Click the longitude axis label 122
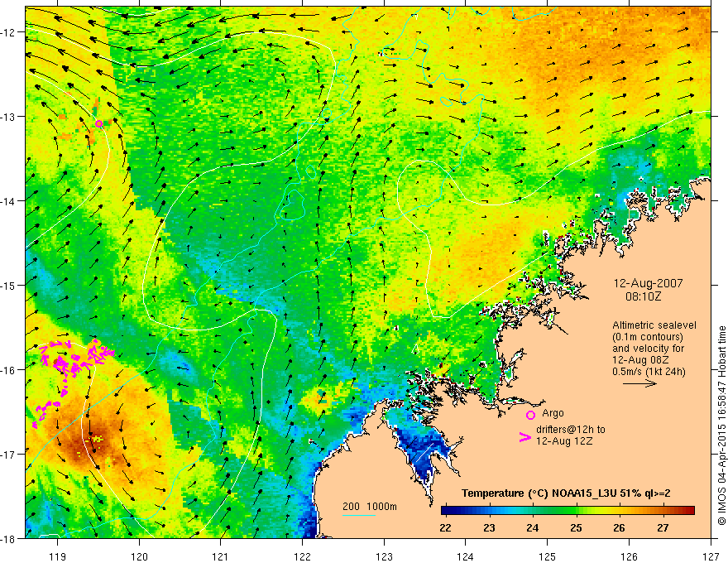The width and height of the screenshot is (728, 563). tap(302, 556)
